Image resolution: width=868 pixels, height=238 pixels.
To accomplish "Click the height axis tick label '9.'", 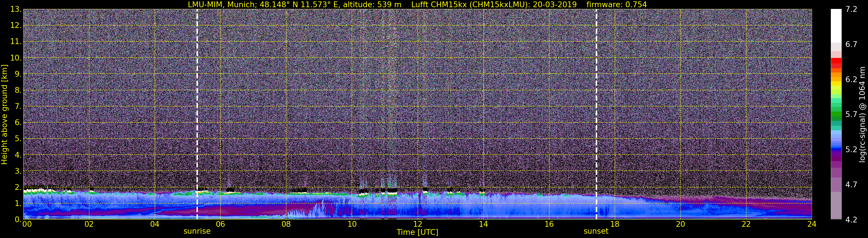I will pos(18,74).
